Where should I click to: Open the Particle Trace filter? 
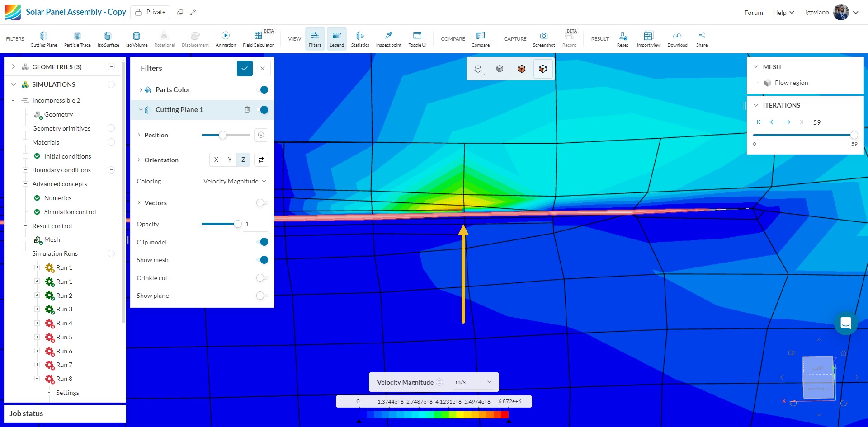77,39
